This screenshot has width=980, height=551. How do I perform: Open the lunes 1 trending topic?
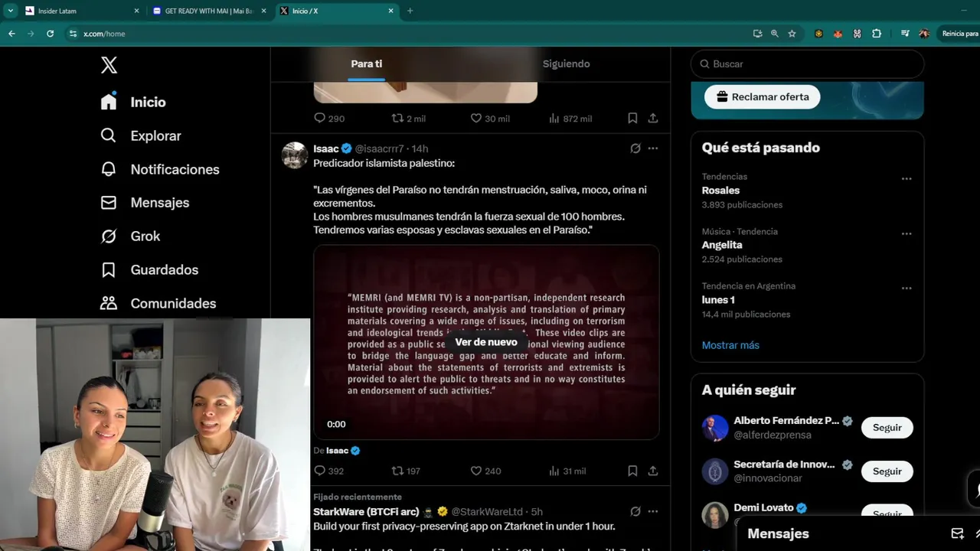click(718, 300)
